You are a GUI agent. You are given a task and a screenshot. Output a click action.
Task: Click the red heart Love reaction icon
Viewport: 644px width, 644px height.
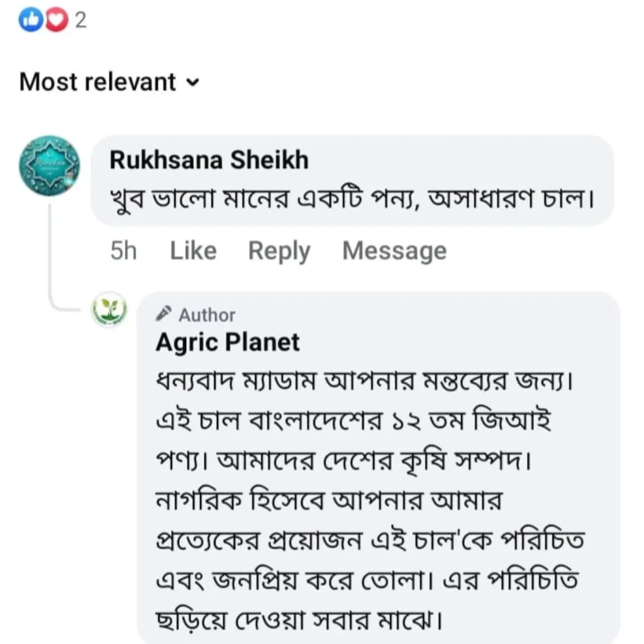point(56,21)
